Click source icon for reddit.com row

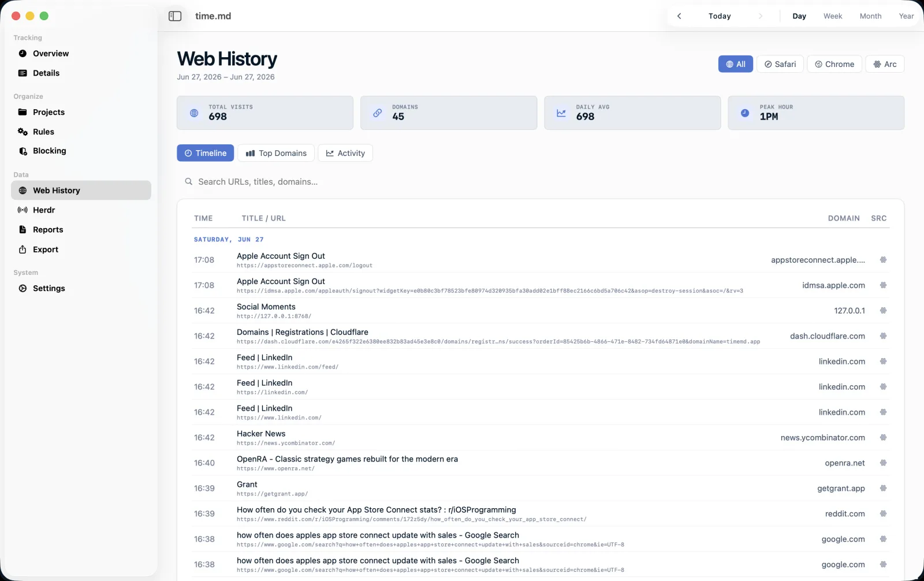point(883,514)
